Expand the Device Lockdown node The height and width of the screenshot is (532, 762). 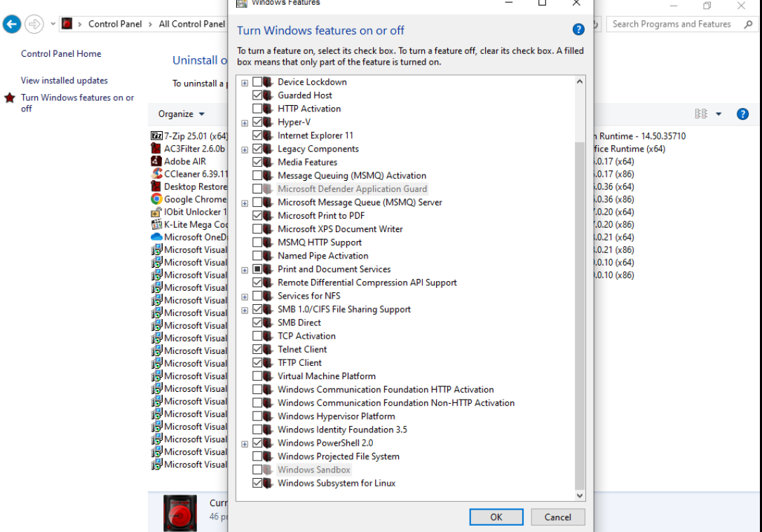pyautogui.click(x=245, y=83)
